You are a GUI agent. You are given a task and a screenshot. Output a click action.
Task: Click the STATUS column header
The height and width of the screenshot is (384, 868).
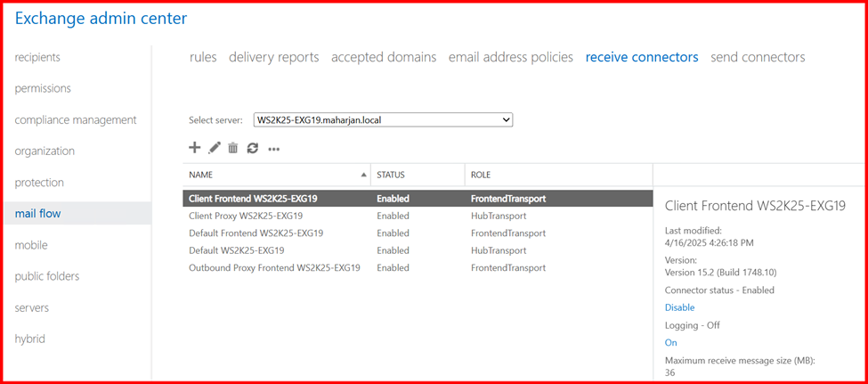393,175
